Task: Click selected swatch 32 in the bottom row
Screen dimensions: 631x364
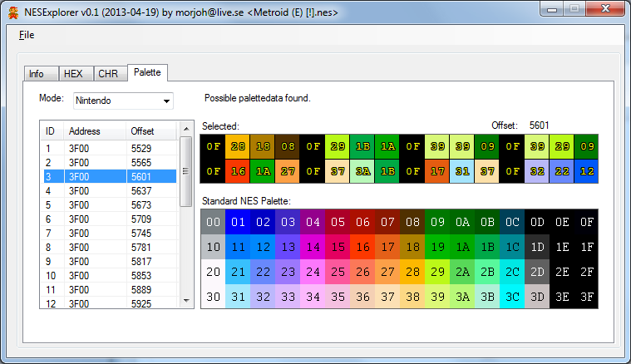Action: (x=537, y=171)
